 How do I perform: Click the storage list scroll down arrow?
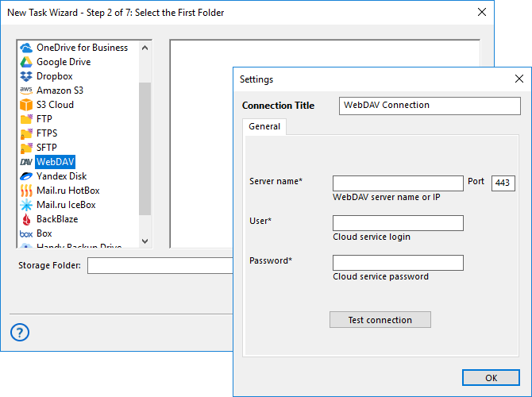tap(145, 241)
